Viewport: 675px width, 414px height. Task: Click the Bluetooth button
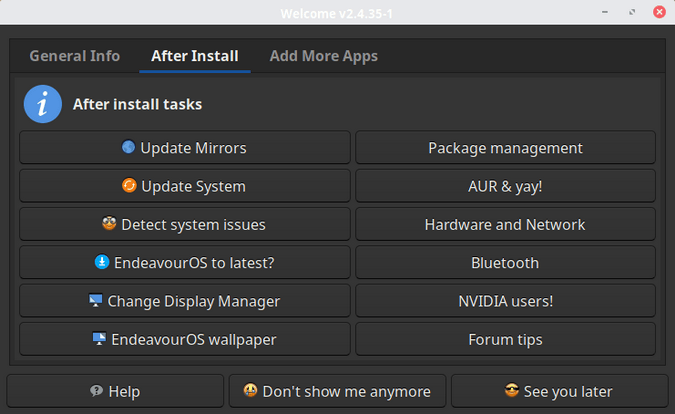click(505, 263)
